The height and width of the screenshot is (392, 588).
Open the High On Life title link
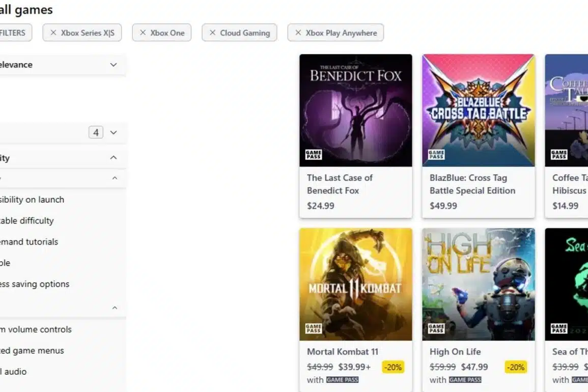(x=455, y=352)
